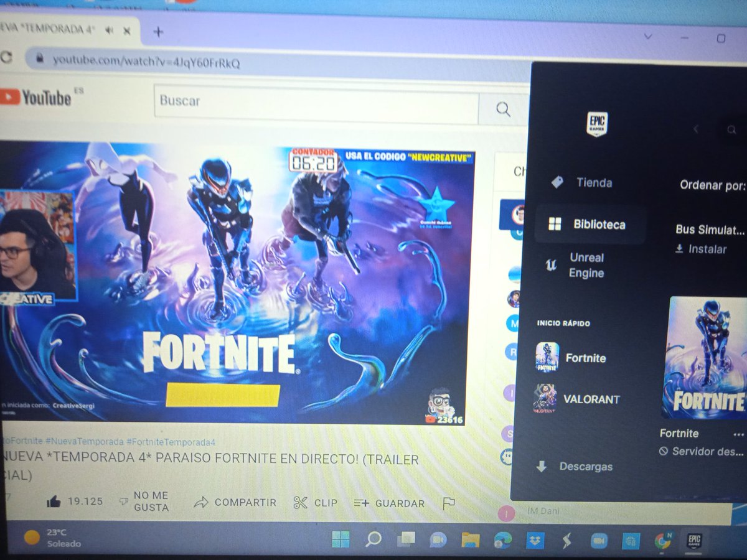747x560 pixels.
Task: Click the Chrome address bar URL
Action: (x=146, y=61)
